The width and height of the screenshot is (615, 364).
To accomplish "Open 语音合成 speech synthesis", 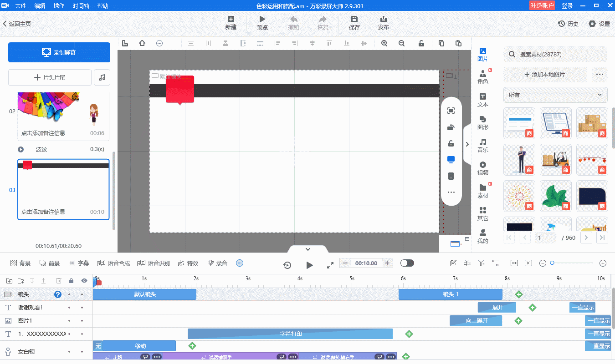I will 113,263.
